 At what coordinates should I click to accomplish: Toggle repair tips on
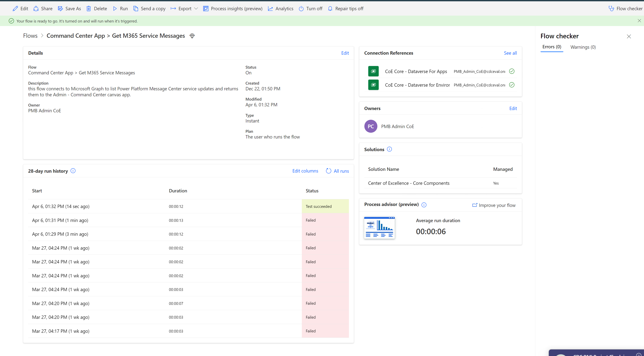[x=346, y=8]
